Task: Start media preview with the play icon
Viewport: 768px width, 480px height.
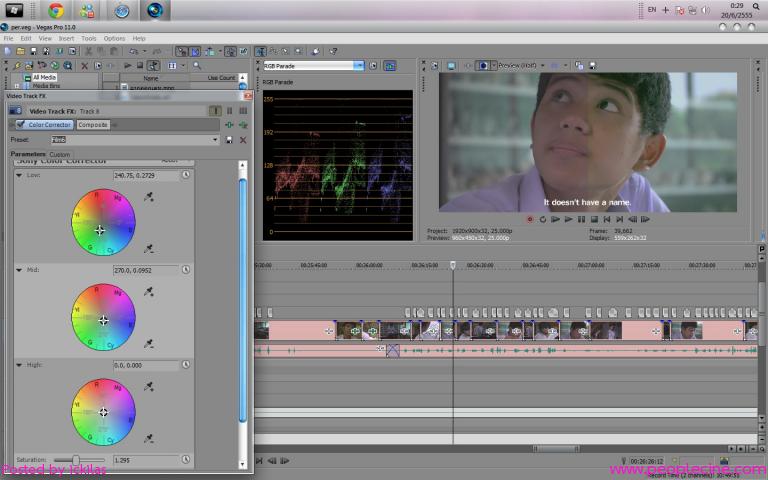Action: 128,66
